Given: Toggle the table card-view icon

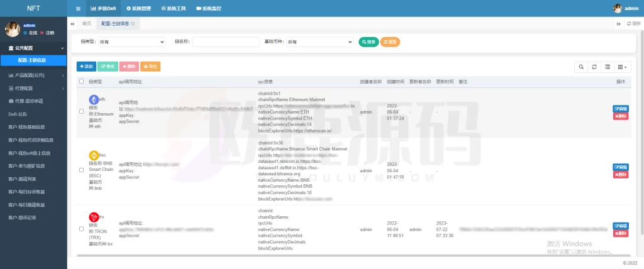Looking at the screenshot, I should [x=608, y=67].
